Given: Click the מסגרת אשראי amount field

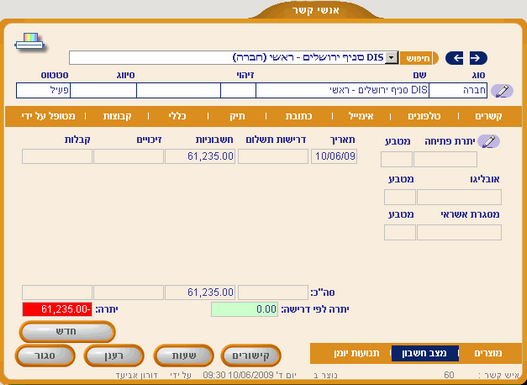Looking at the screenshot, I should pyautogui.click(x=459, y=232).
